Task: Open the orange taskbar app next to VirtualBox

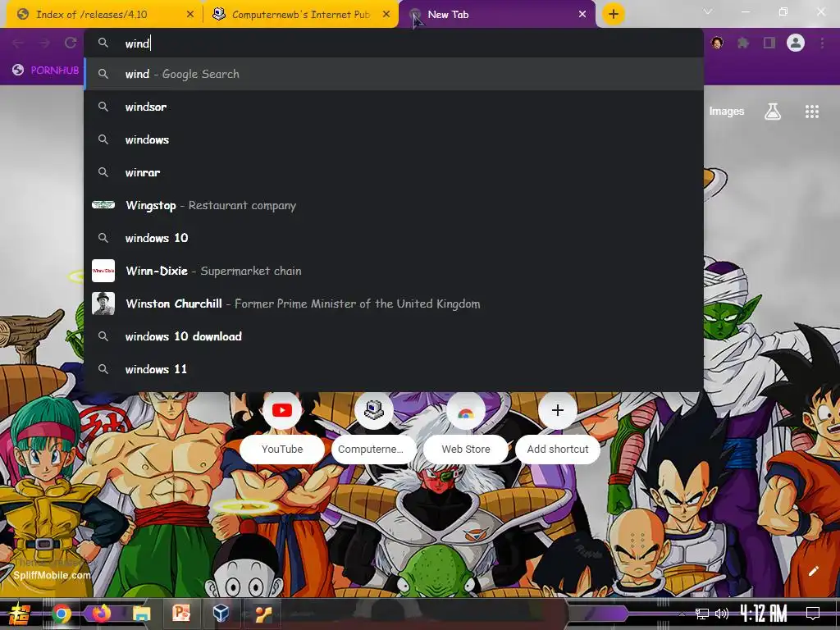Action: point(262,614)
